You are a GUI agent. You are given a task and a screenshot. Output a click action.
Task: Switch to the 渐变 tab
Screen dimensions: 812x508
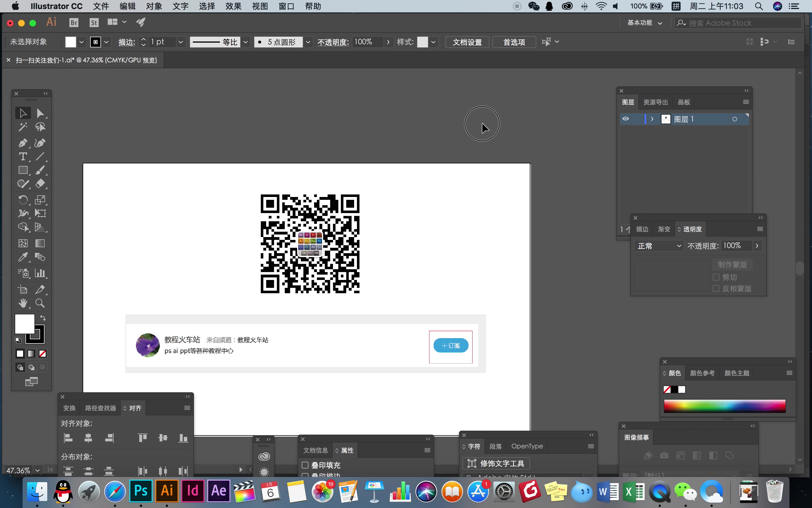664,229
